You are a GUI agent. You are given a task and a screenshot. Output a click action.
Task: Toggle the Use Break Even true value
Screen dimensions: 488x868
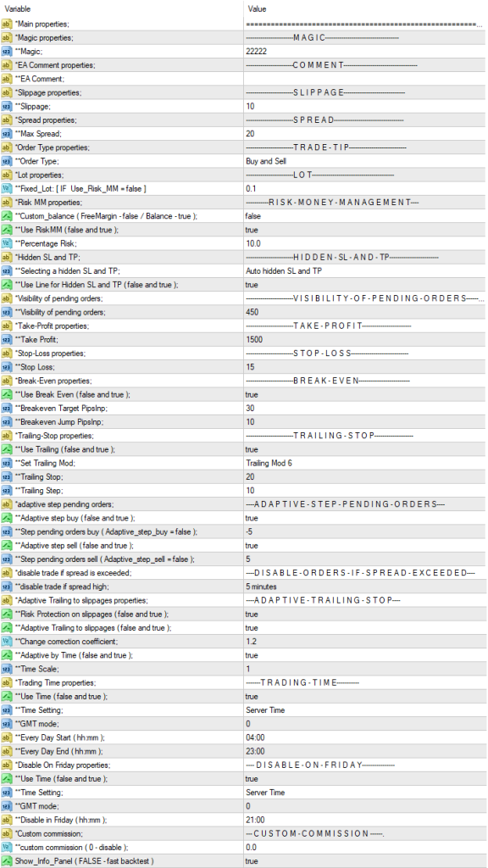click(365, 394)
